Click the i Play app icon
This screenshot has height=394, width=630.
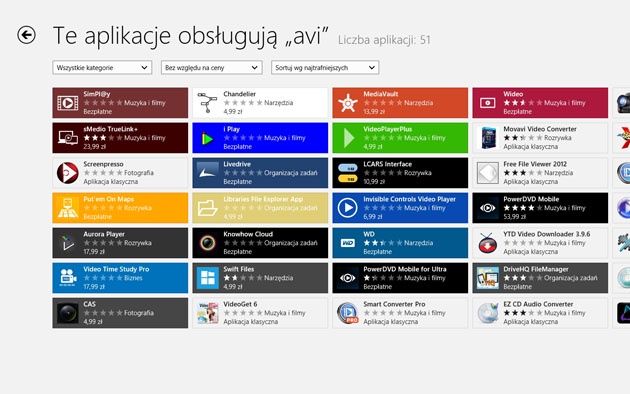click(207, 139)
